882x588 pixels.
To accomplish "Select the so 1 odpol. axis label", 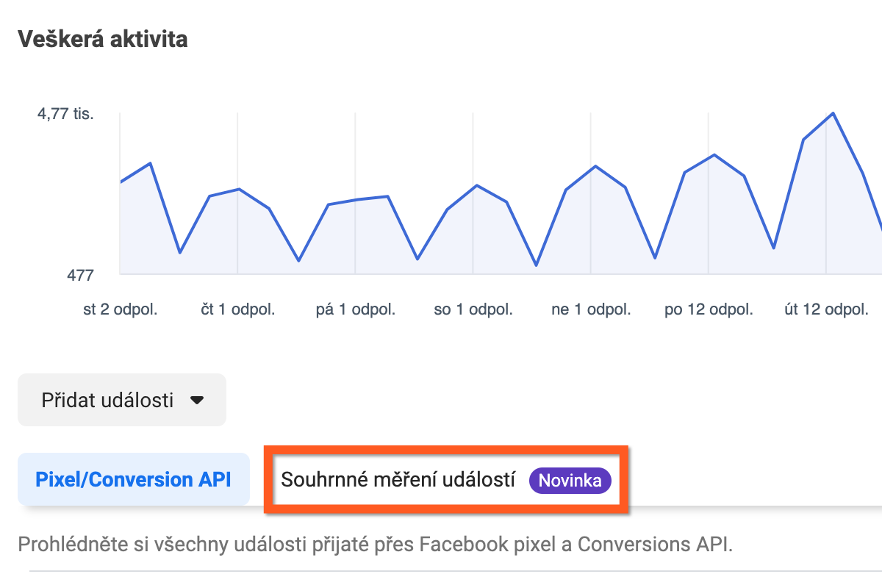I will [473, 309].
